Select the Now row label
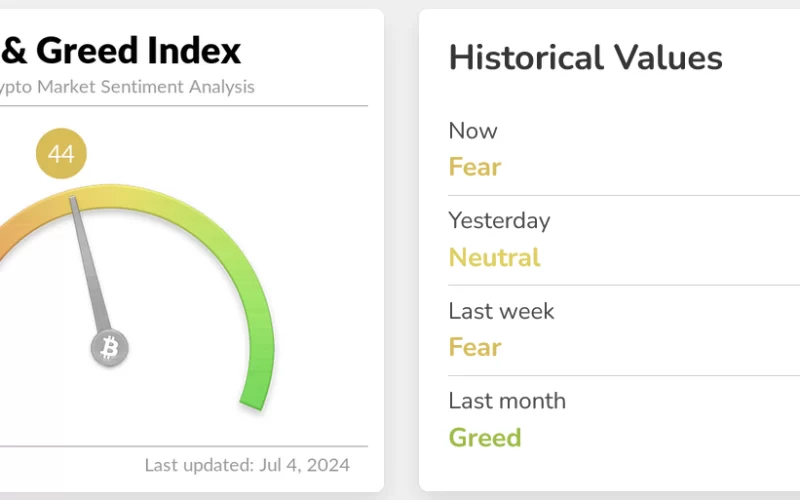This screenshot has width=800, height=500. pos(473,131)
